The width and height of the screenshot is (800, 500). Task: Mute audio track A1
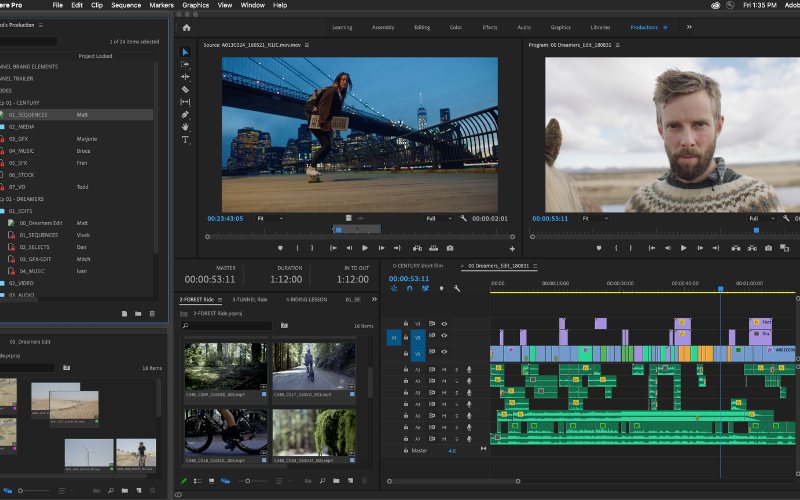tap(444, 369)
